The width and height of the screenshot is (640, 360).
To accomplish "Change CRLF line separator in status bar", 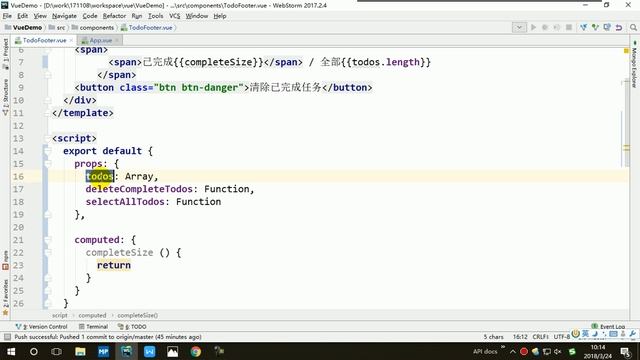I will coord(540,337).
